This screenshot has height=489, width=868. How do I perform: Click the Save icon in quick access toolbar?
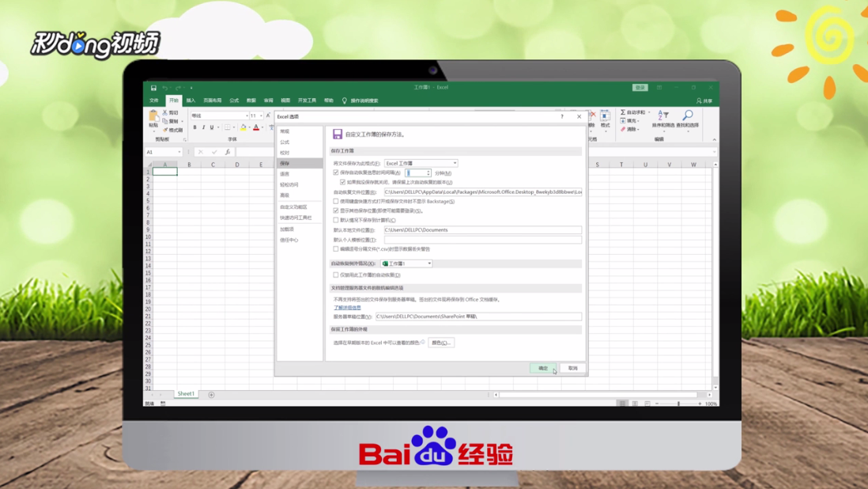pos(153,88)
